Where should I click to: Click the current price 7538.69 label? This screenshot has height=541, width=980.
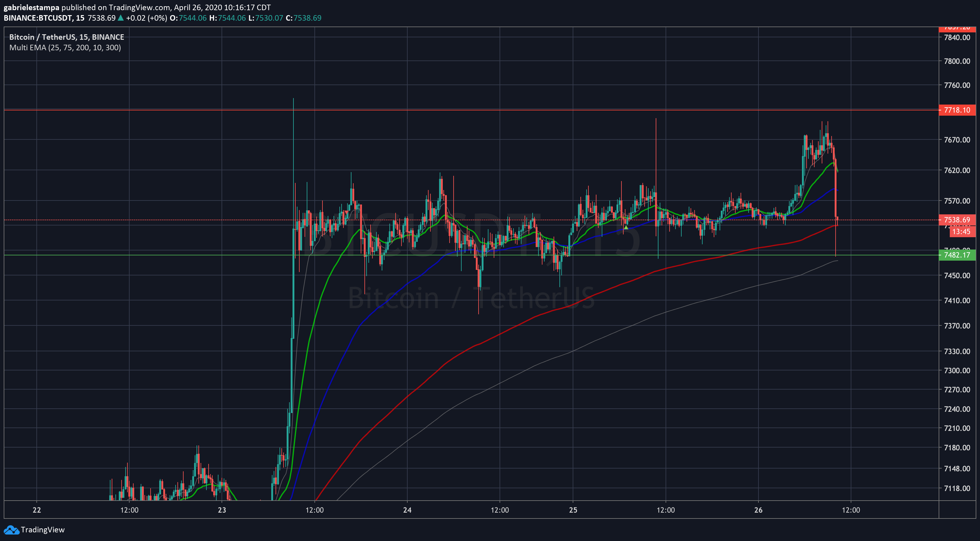pos(957,220)
